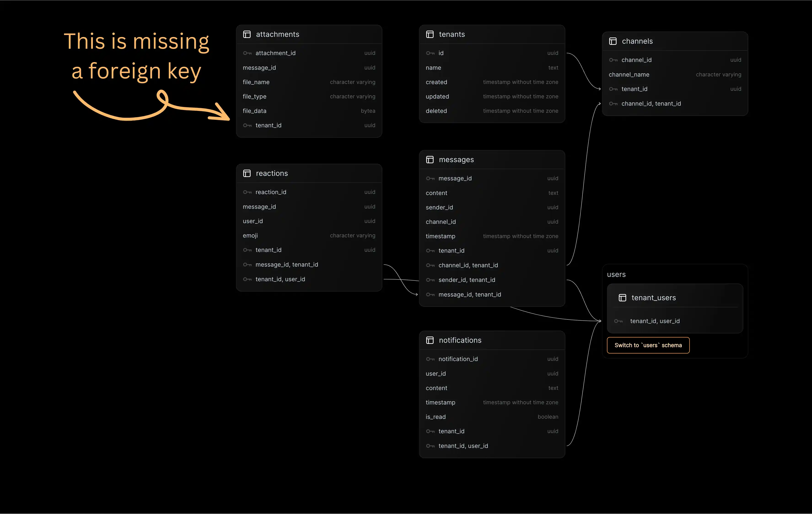Image resolution: width=812 pixels, height=514 pixels.
Task: Click the attachments table icon
Action: coord(247,34)
